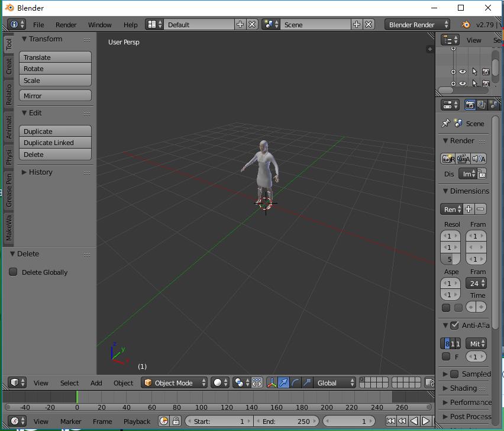Open the 24 frame rate dropdown

(x=476, y=284)
